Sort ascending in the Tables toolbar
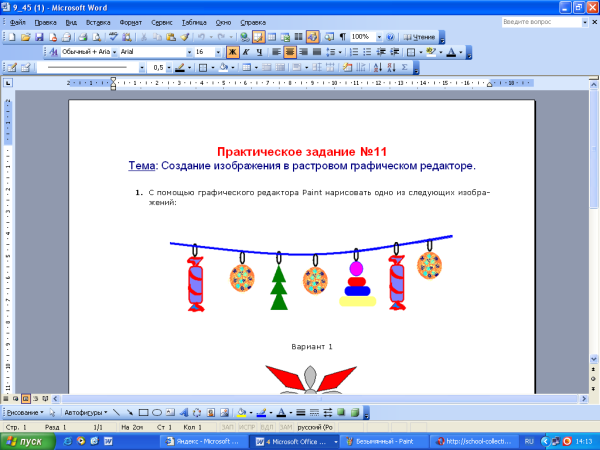This screenshot has height=450, width=600. 378,68
